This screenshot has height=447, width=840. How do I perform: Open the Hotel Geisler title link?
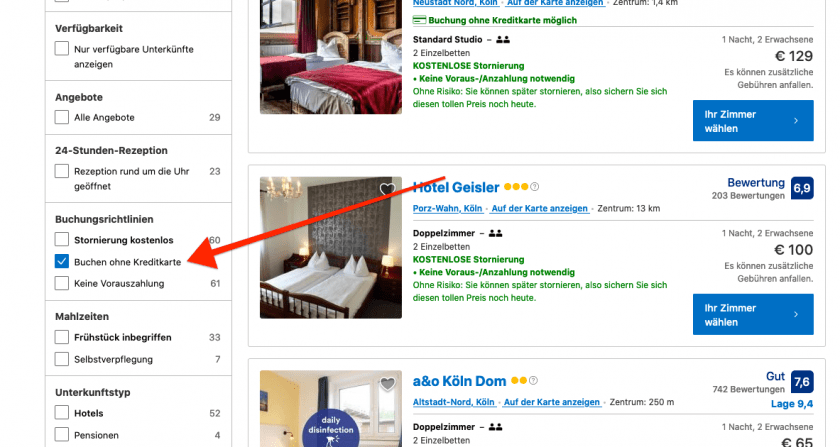[x=456, y=188]
